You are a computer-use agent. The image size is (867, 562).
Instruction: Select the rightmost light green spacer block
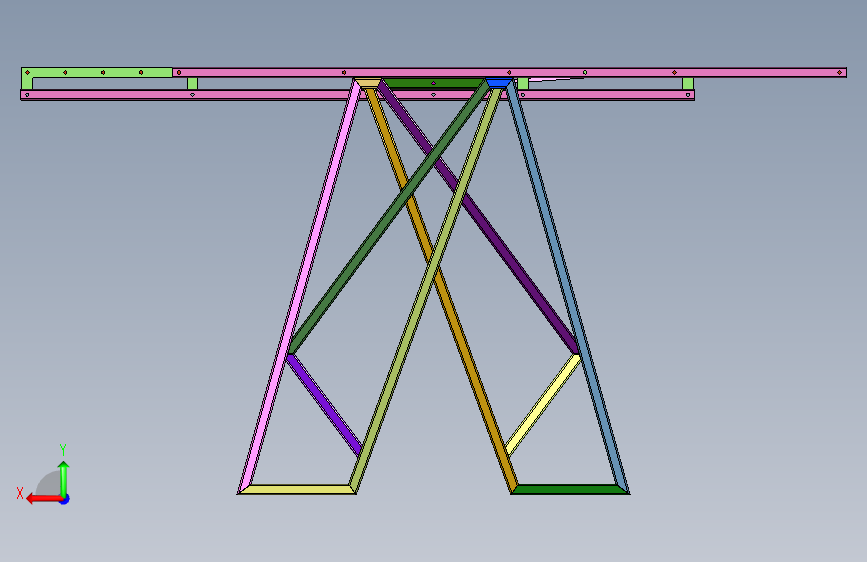[x=688, y=84]
